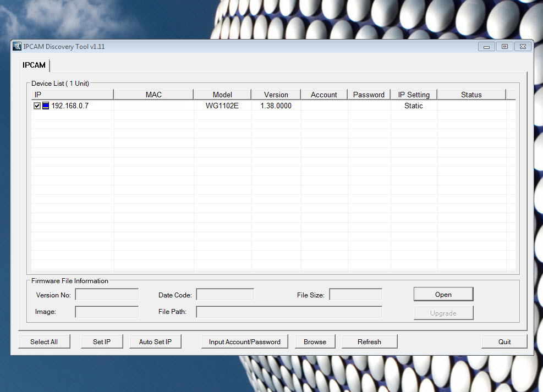The image size is (543, 392).
Task: Click the MAC column header
Action: click(153, 95)
